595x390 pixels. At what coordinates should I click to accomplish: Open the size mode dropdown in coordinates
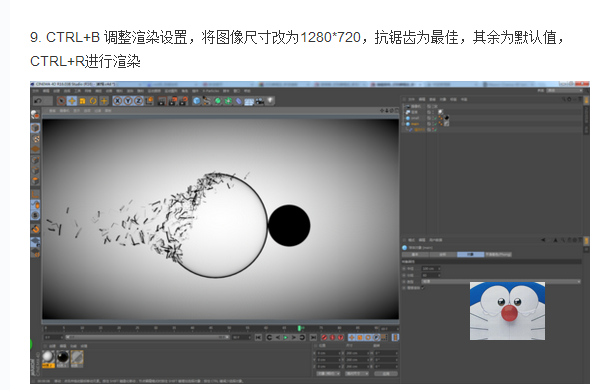357,374
